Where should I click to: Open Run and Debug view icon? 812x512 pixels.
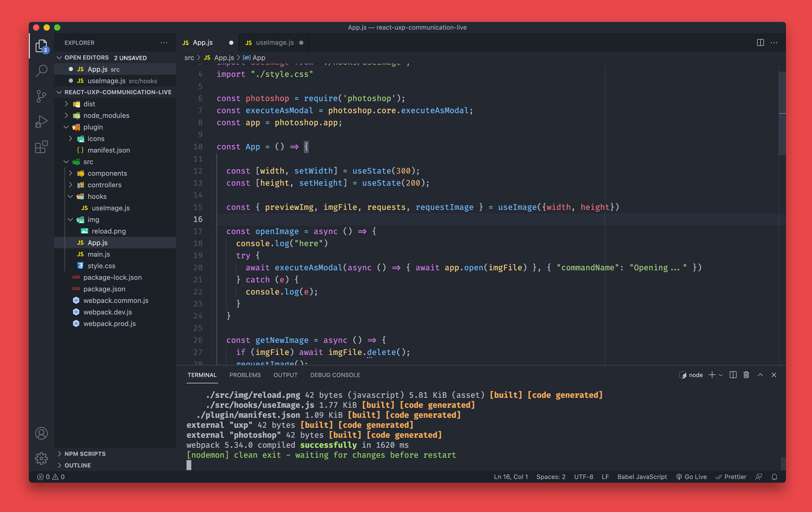[41, 122]
